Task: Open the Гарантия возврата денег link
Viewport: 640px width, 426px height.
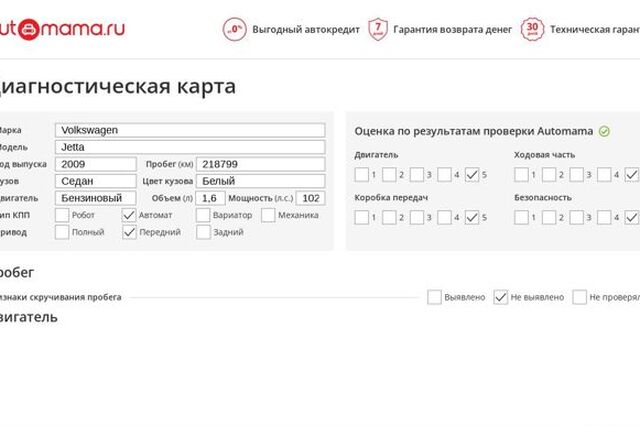Action: click(x=452, y=29)
